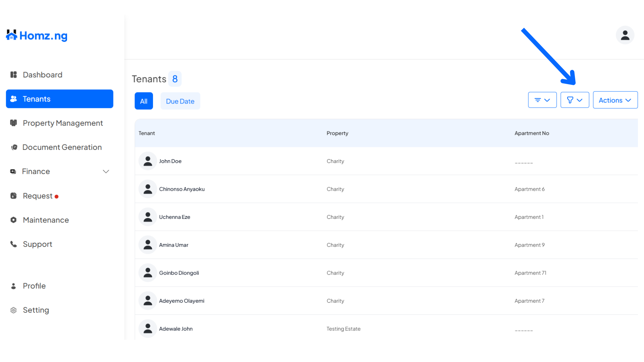This screenshot has width=644, height=362.
Task: Click Apartment 6 cell
Action: (530, 189)
